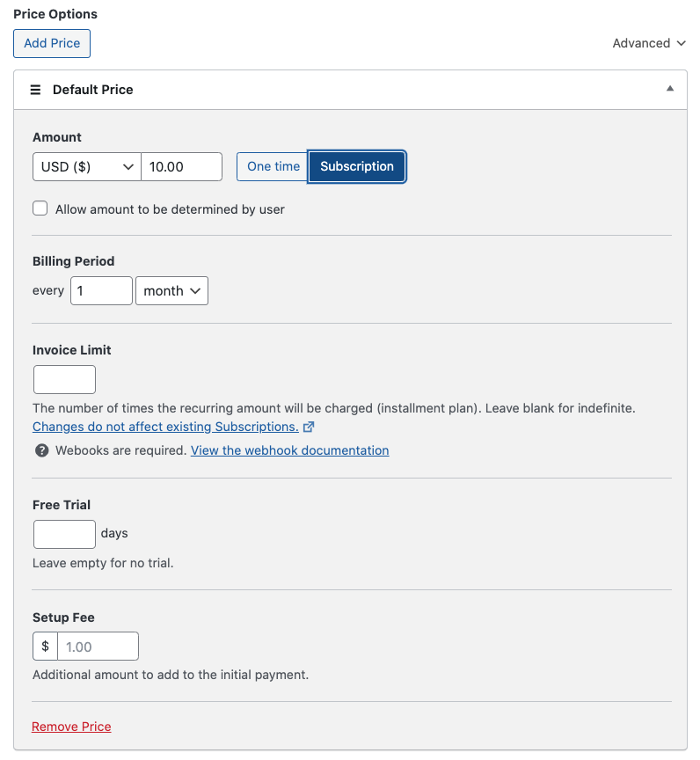Image resolution: width=700 pixels, height=760 pixels.
Task: Select the One time payment option
Action: [x=273, y=166]
